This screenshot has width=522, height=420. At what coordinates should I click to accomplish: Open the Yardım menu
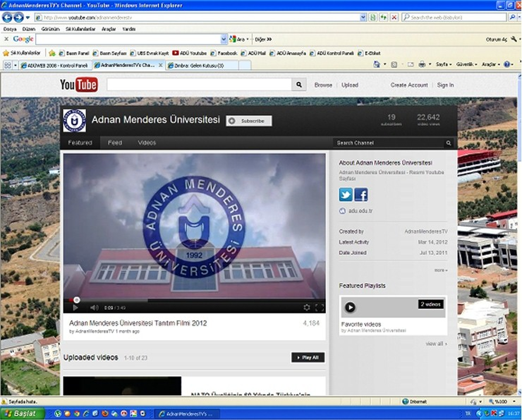(129, 29)
